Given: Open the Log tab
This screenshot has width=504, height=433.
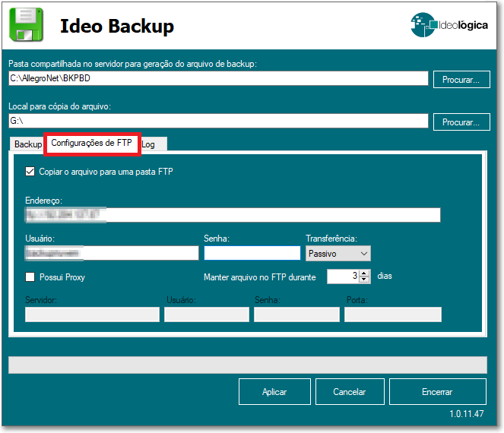Looking at the screenshot, I should click(x=154, y=144).
